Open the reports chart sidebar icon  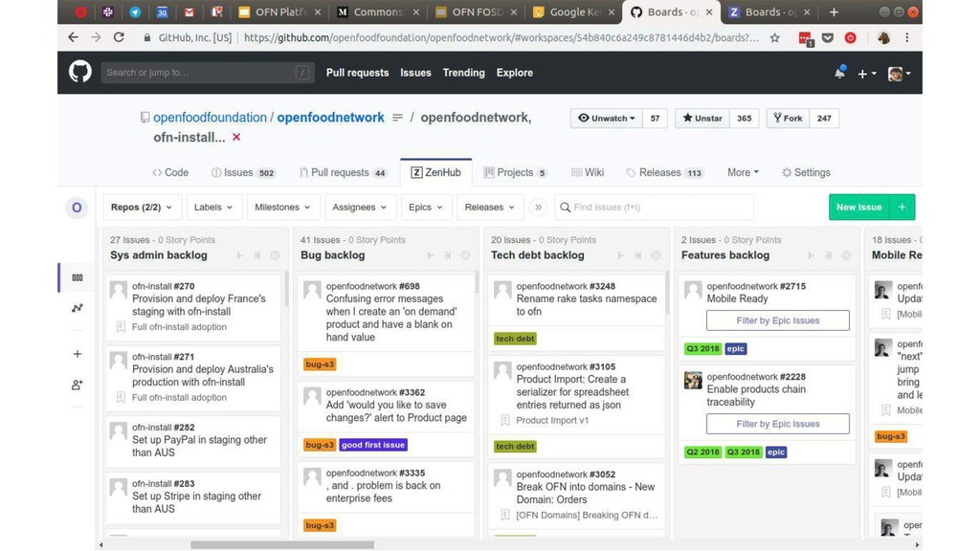77,308
